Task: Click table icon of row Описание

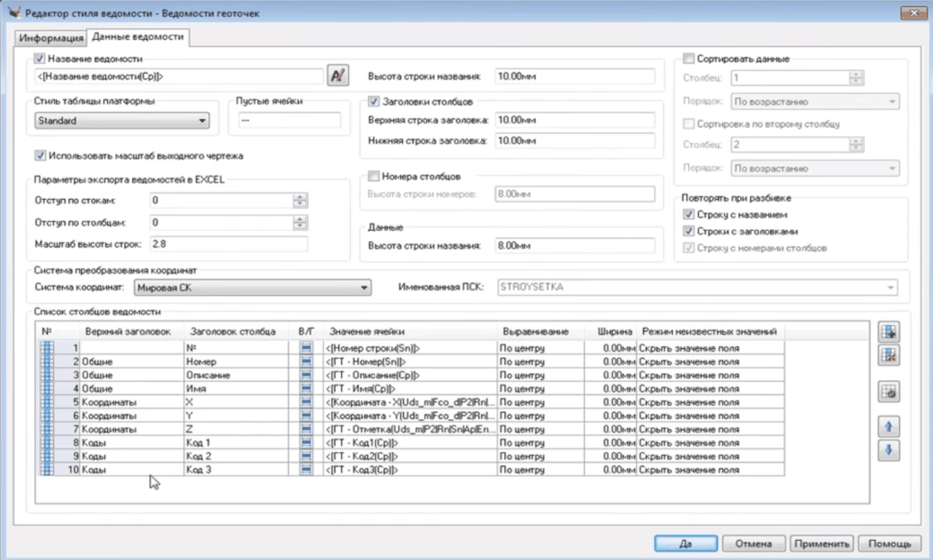Action: [x=47, y=375]
